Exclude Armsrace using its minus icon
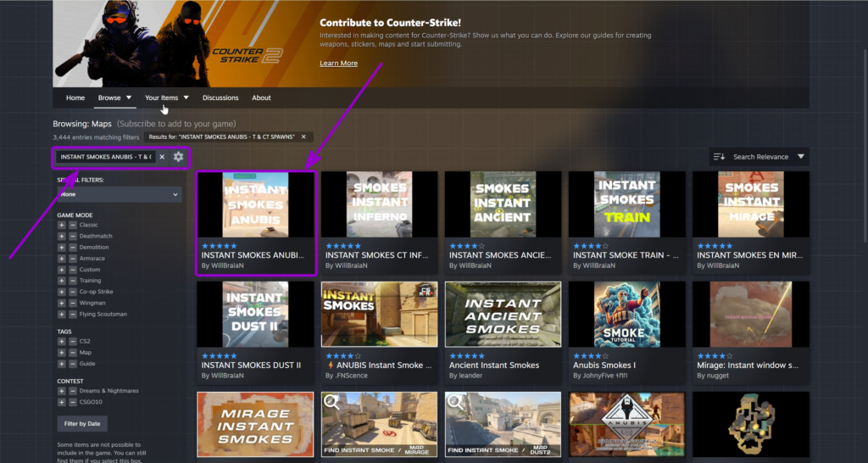 tap(73, 258)
